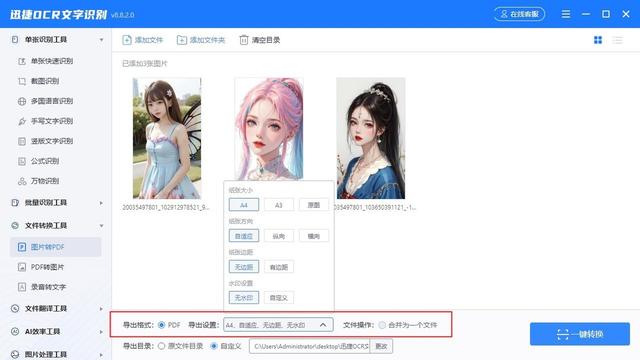Select the girl in light blue dress thumbnail

point(167,138)
